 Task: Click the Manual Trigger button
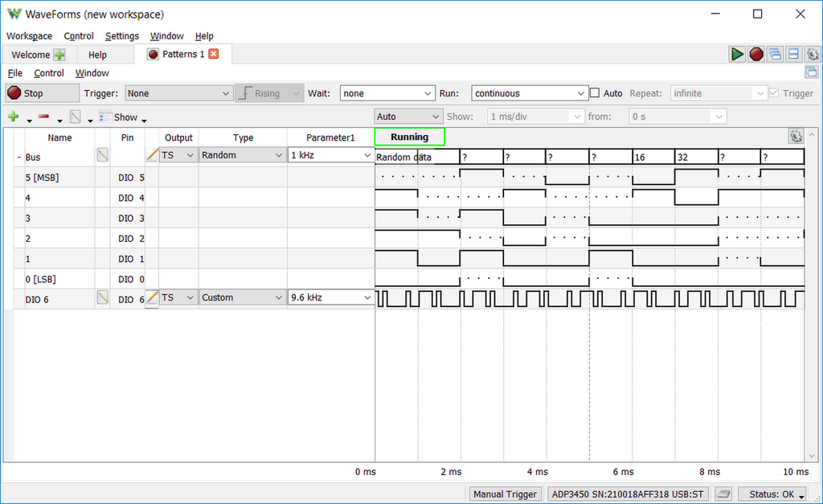(505, 494)
